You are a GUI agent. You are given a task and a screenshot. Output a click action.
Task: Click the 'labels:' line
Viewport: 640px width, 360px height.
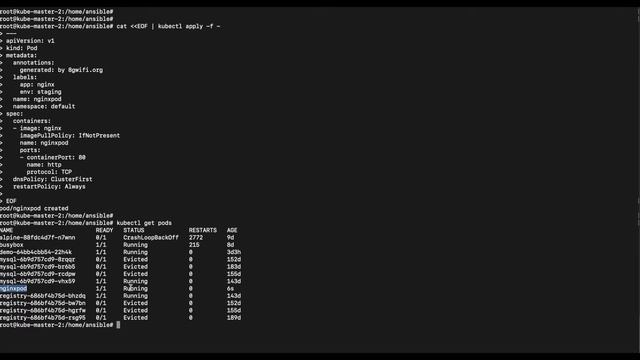click(24, 77)
